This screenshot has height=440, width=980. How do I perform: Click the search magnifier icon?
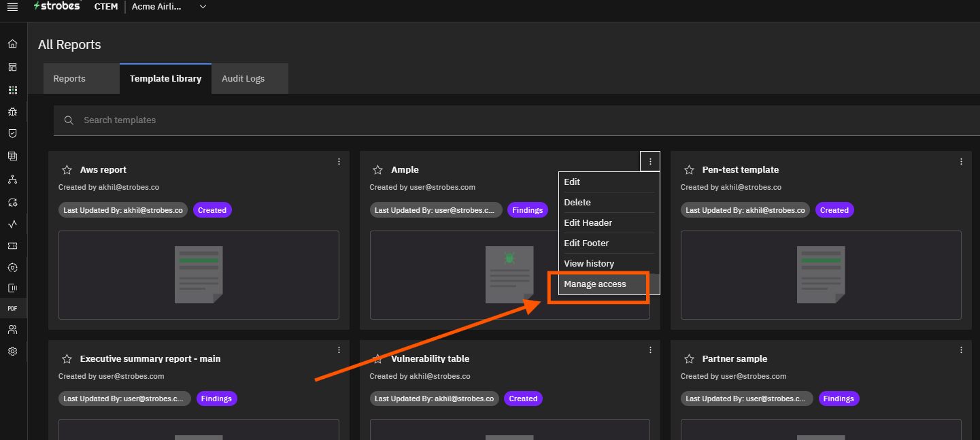[69, 120]
